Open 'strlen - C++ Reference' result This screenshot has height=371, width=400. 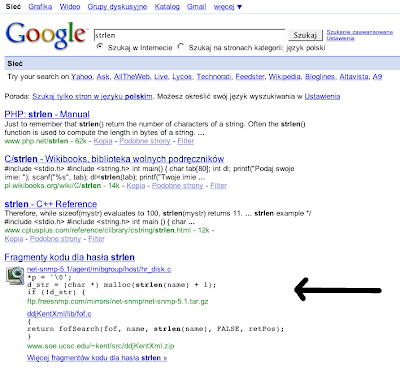coord(51,204)
